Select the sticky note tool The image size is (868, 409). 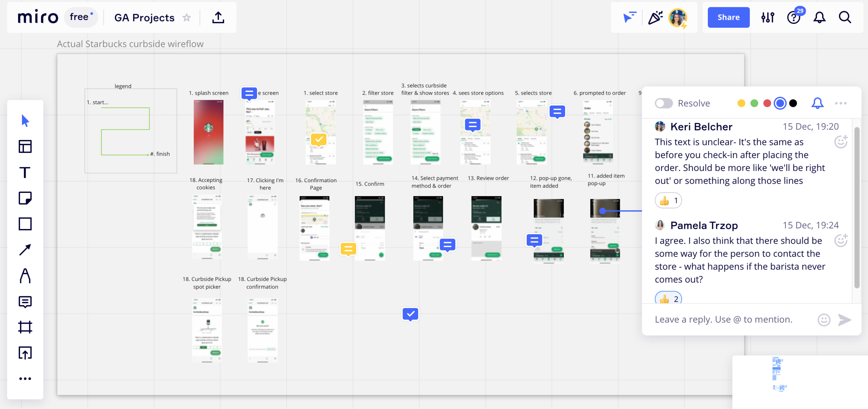coord(25,198)
